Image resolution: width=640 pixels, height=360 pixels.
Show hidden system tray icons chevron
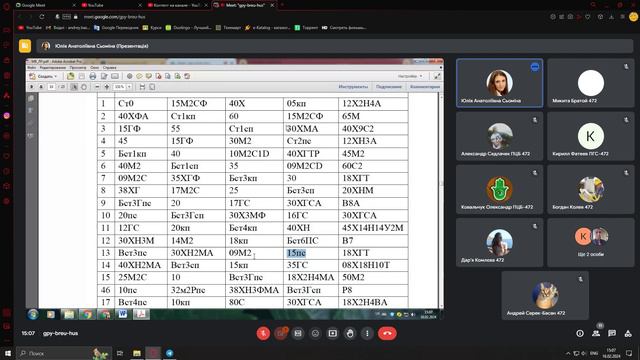click(568, 353)
